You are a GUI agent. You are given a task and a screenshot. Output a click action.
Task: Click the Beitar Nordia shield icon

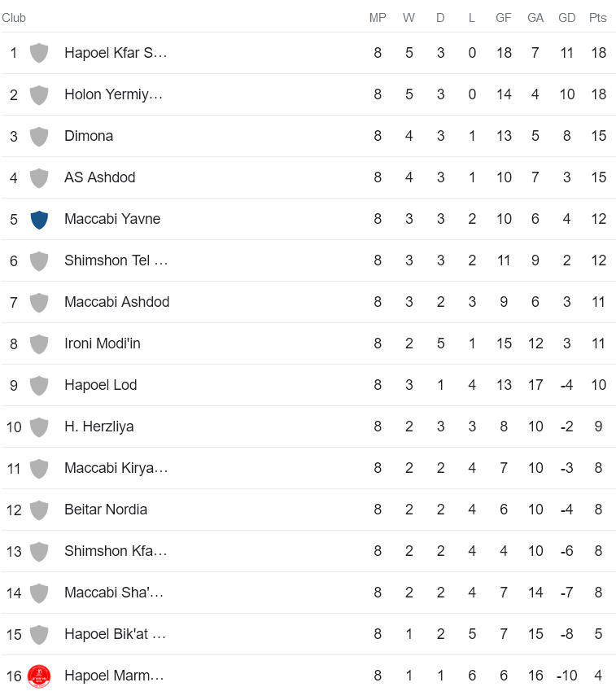[39, 510]
